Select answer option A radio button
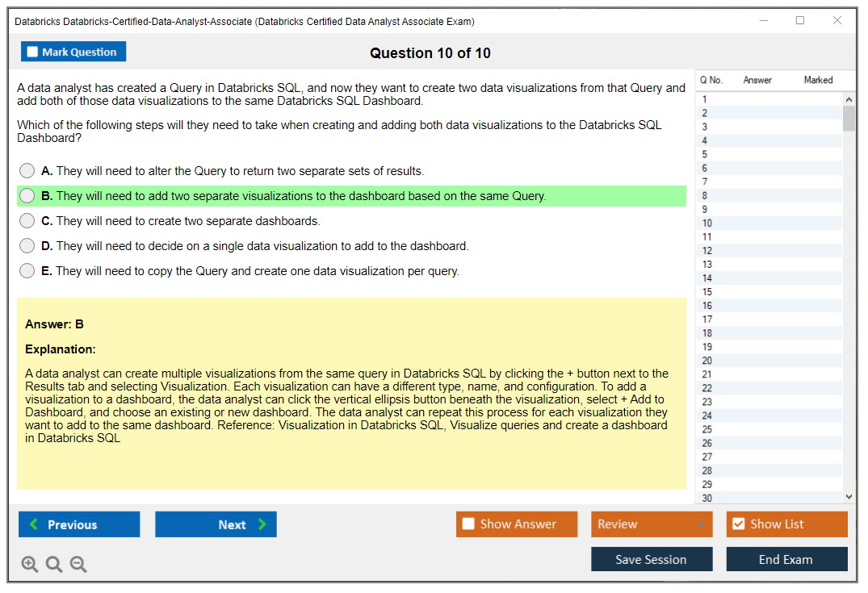This screenshot has height=593, width=868. tap(27, 170)
